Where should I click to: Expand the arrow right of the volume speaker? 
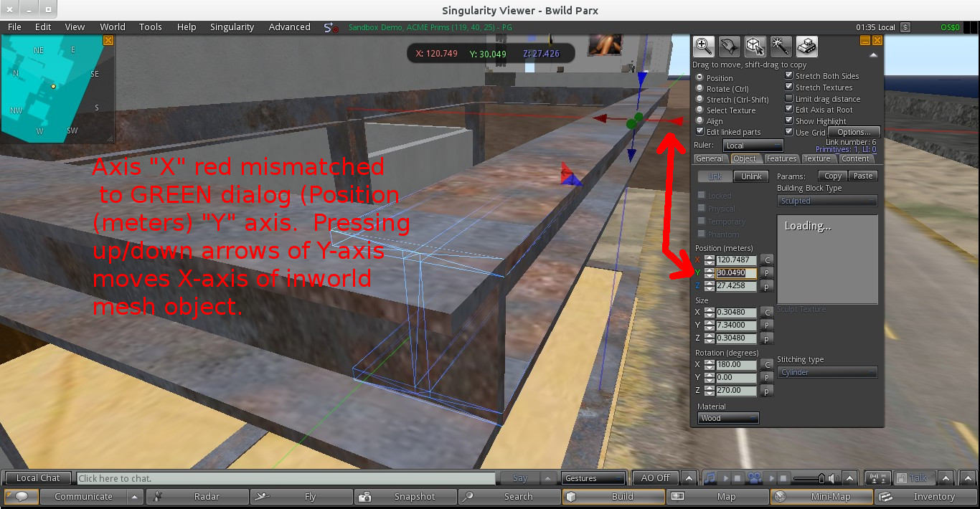coord(851,478)
